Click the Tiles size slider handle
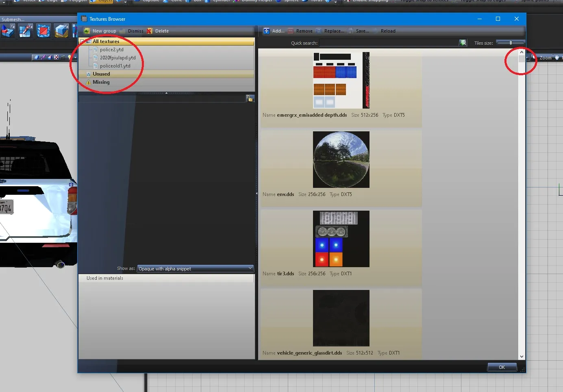 pyautogui.click(x=511, y=43)
